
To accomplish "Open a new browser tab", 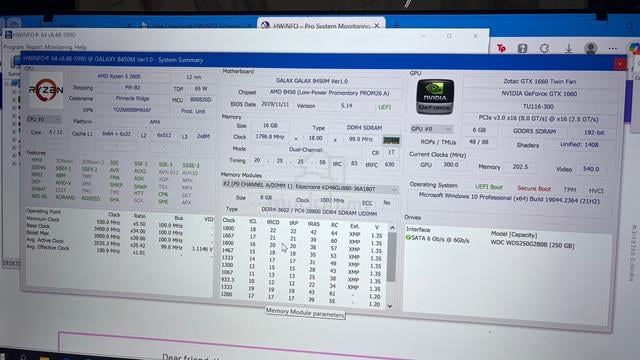I will pos(396,25).
